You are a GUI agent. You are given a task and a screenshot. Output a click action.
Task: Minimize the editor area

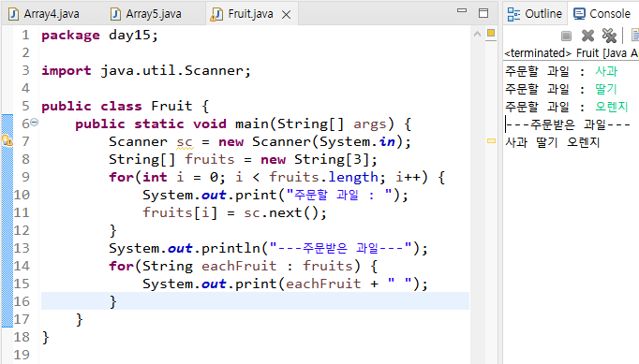click(x=462, y=11)
